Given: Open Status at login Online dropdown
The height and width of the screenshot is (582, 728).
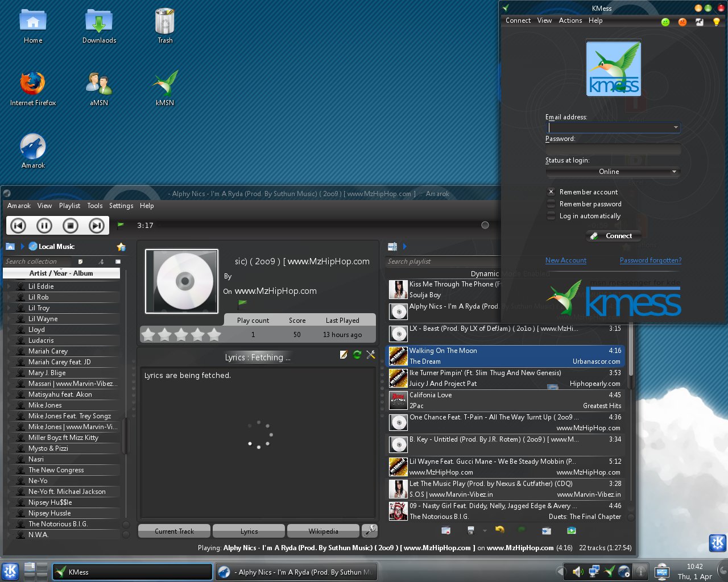Looking at the screenshot, I should pos(613,172).
